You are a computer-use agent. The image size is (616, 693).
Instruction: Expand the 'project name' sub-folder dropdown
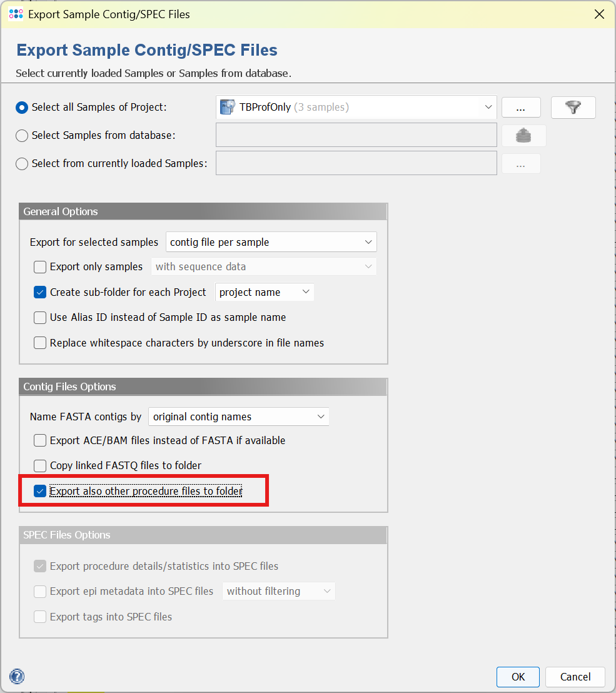265,292
